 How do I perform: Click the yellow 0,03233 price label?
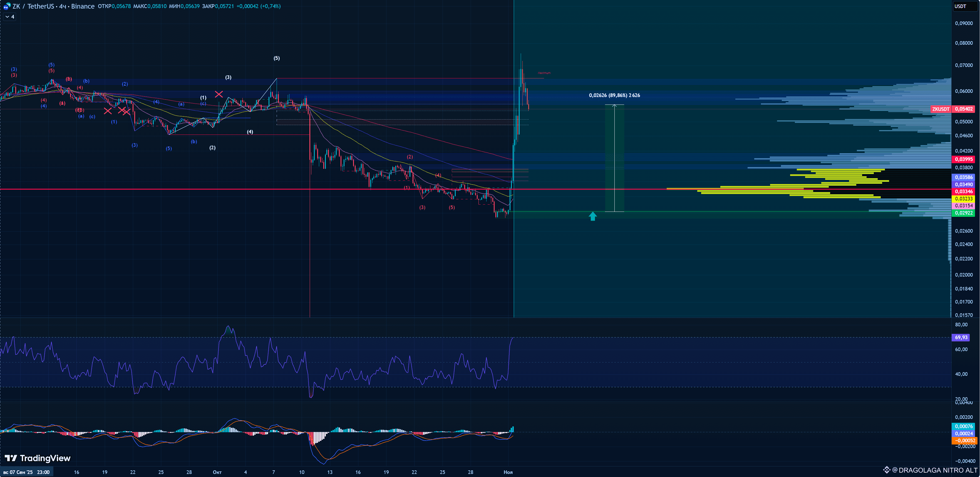(x=964, y=198)
